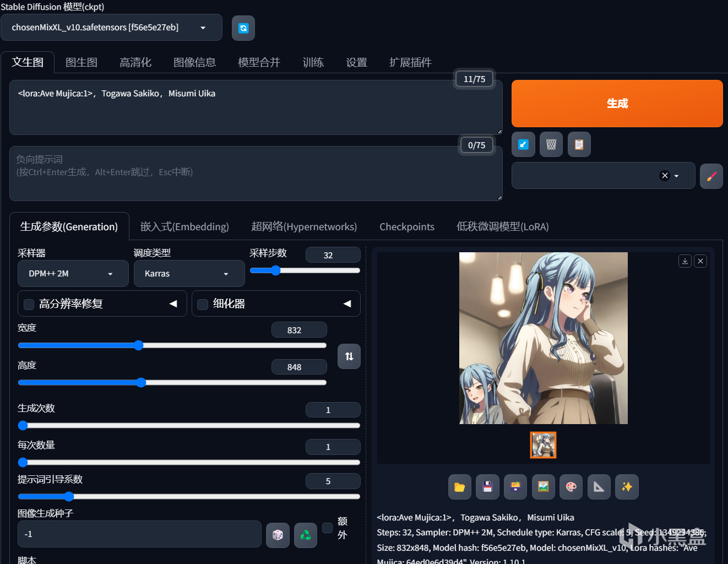Click the 宽度 value field showing 832
Image resolution: width=728 pixels, height=564 pixels.
[299, 330]
